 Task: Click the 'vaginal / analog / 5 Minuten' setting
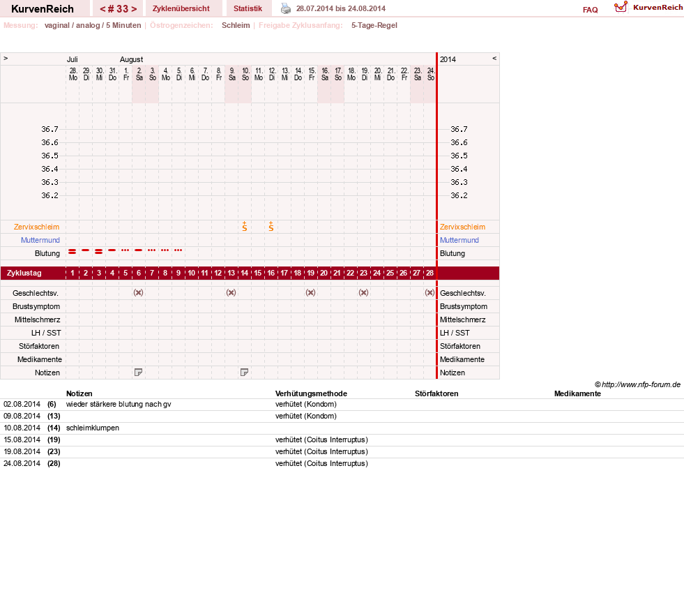tap(93, 25)
